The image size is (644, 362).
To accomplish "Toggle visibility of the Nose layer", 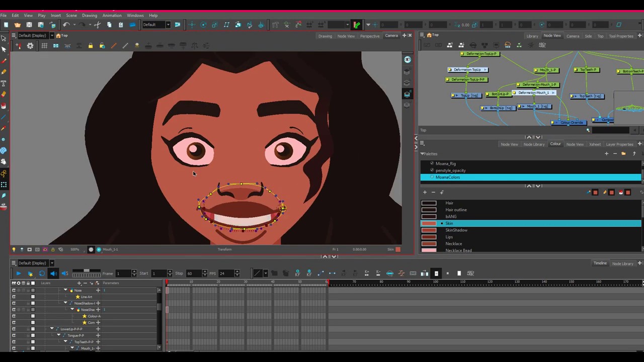I will (14, 291).
